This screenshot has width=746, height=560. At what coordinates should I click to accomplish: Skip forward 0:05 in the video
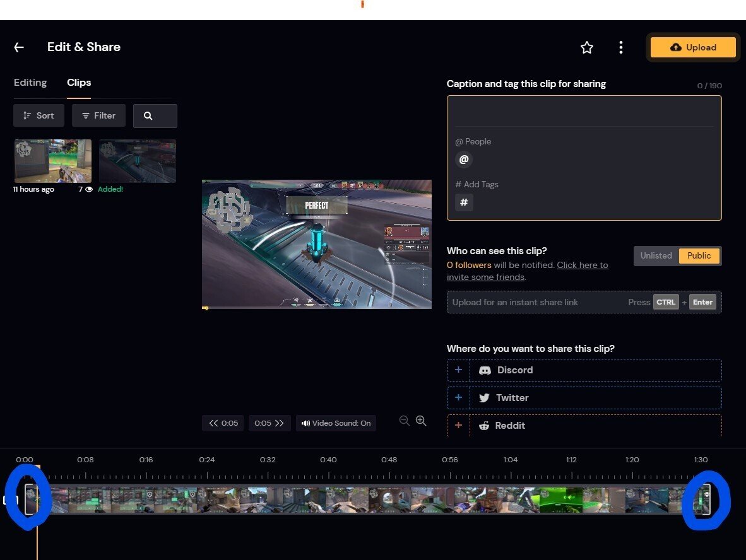pyautogui.click(x=269, y=423)
